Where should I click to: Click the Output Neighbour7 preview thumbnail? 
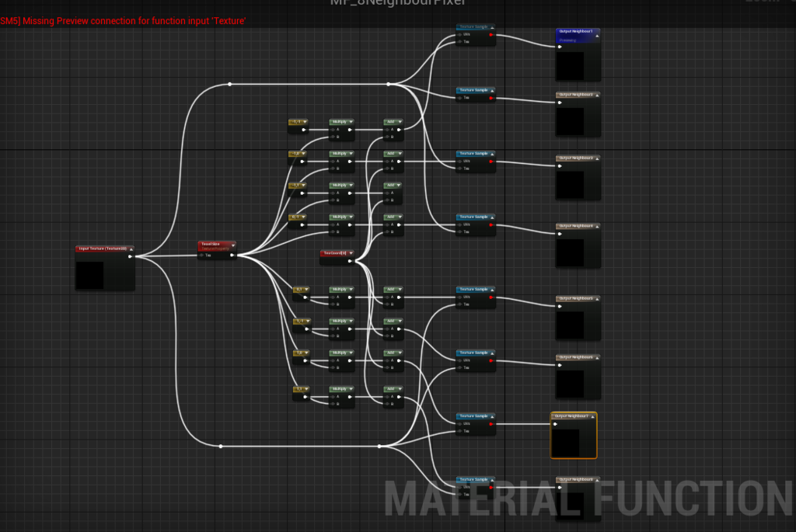[566, 443]
